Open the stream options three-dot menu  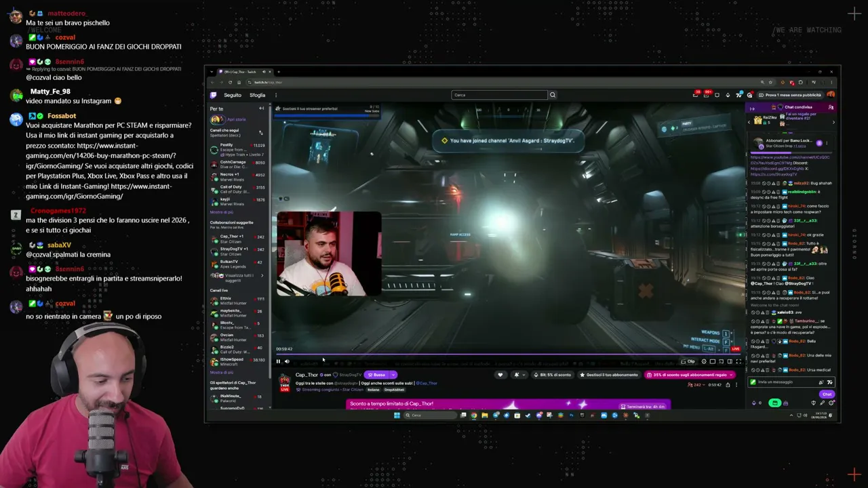[736, 385]
